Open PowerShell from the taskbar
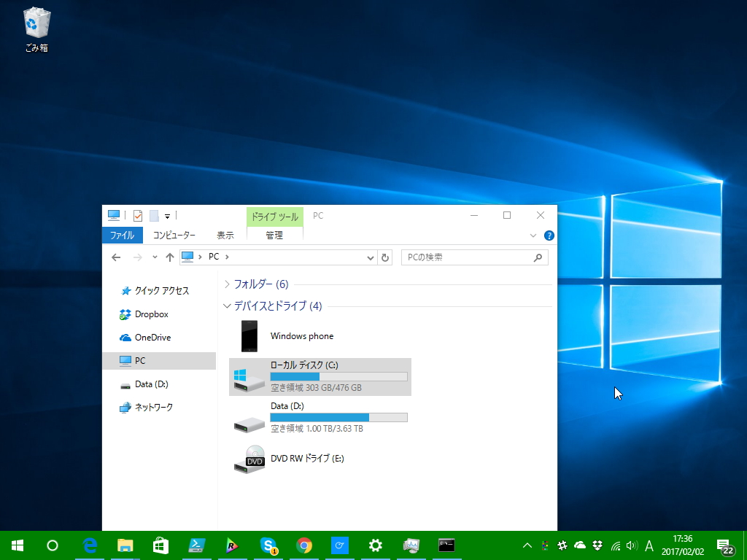 (x=197, y=545)
